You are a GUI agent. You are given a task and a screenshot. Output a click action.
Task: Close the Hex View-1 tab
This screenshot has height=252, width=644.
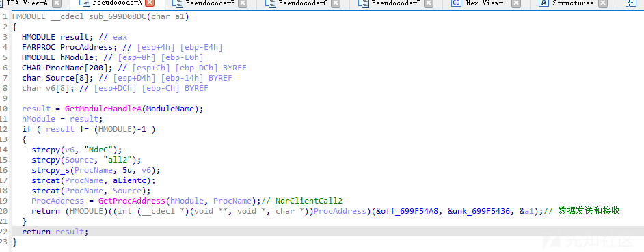pyautogui.click(x=516, y=3)
